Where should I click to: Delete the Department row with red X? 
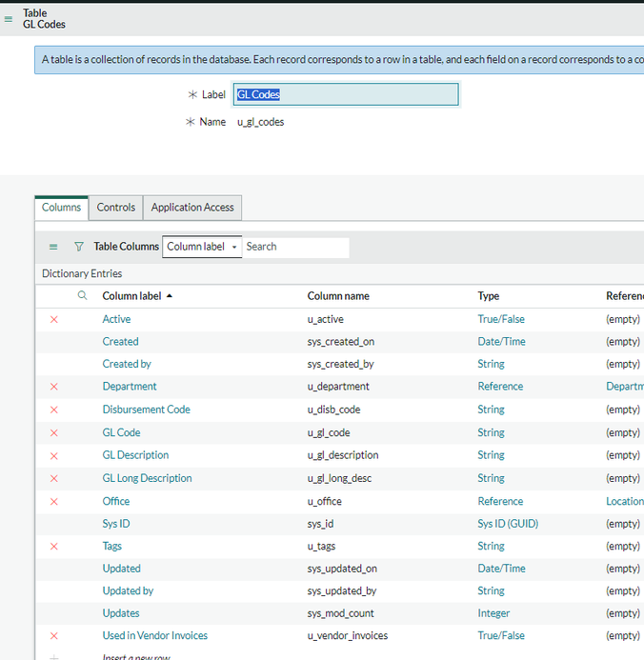(x=54, y=387)
